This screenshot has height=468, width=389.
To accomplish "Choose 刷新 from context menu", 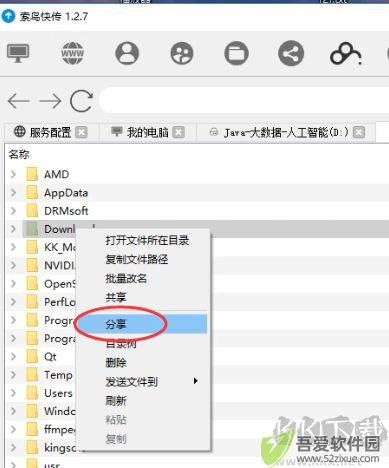I will tap(116, 400).
